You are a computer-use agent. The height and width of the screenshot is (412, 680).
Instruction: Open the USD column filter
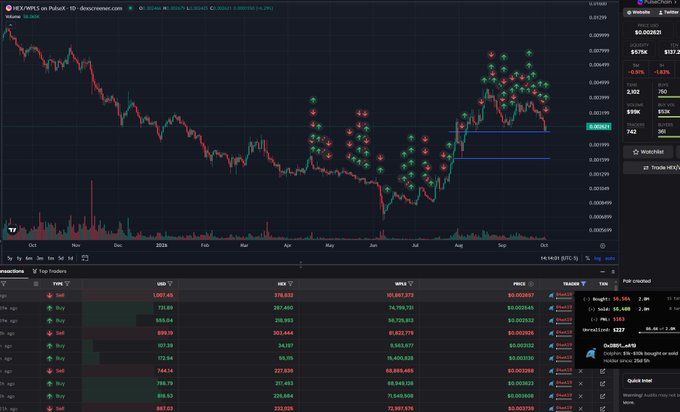[x=170, y=284]
